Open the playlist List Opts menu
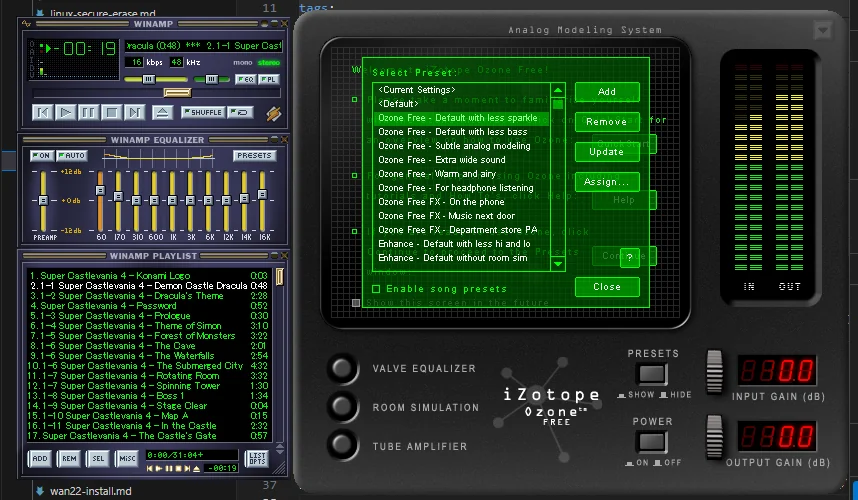The image size is (858, 500). pyautogui.click(x=258, y=458)
